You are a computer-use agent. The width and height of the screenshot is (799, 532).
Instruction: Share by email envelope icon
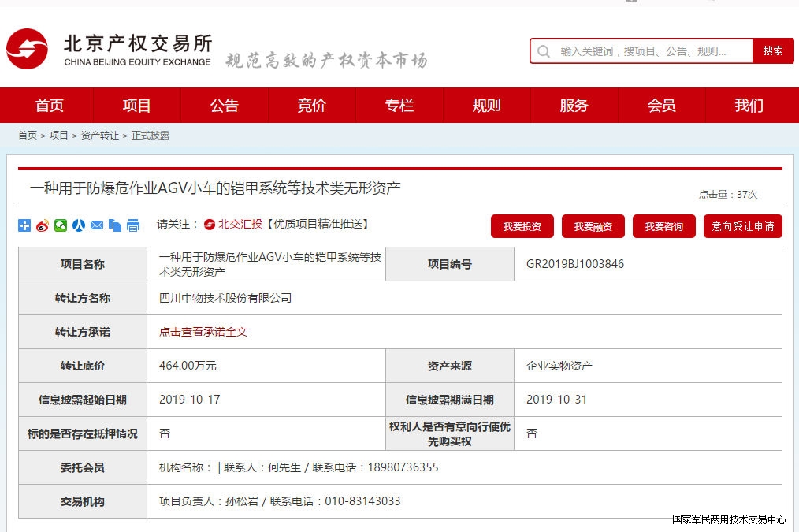[x=97, y=225]
